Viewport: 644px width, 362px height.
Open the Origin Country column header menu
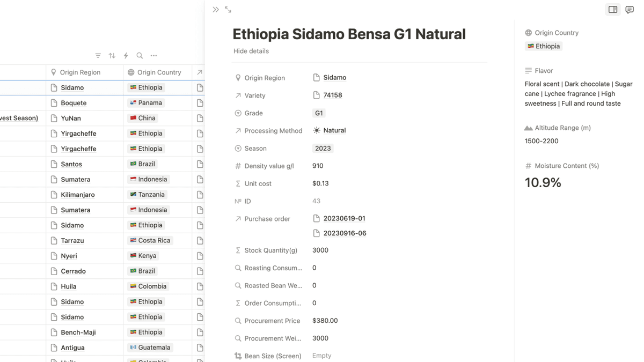click(x=159, y=72)
